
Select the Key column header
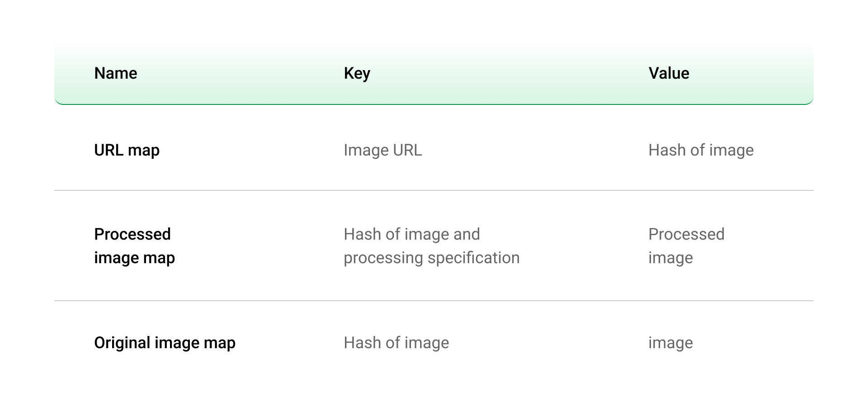[x=357, y=73]
